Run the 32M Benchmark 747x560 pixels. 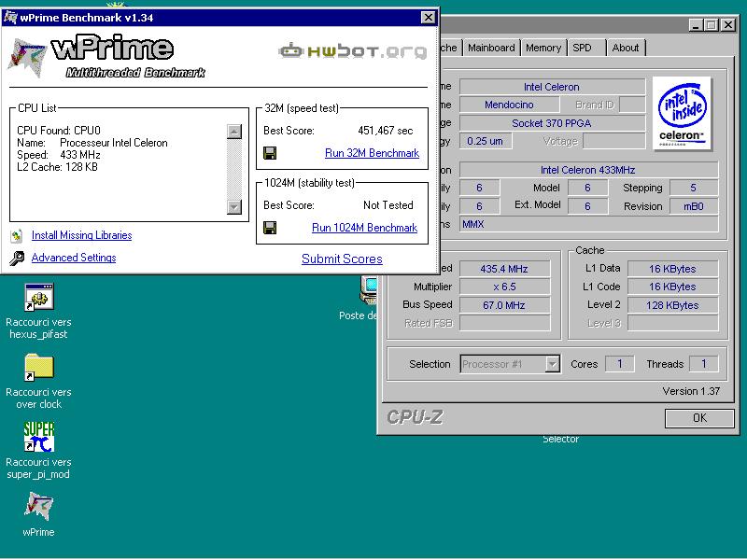click(372, 153)
